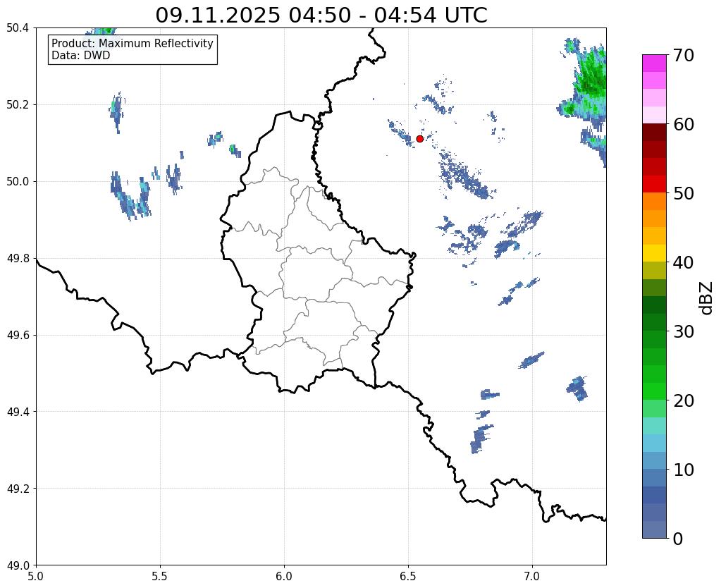Click the longitude axis label 7.0
721x588 pixels.
533,577
